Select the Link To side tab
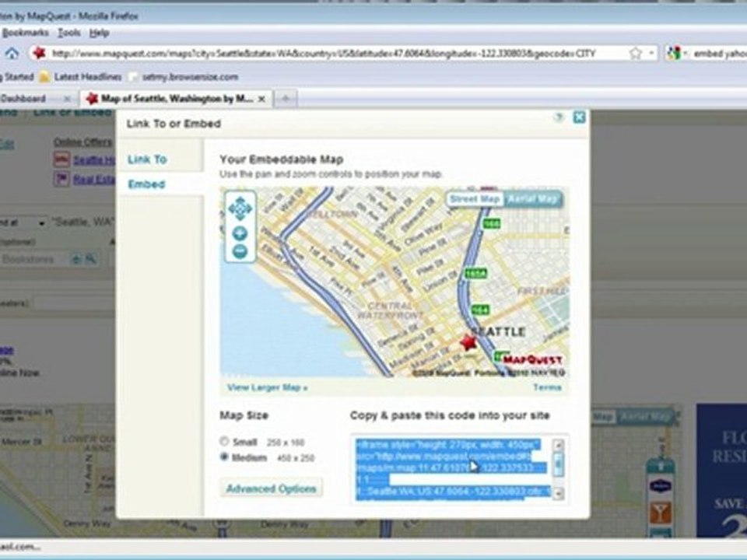The width and height of the screenshot is (747, 560). [x=147, y=159]
